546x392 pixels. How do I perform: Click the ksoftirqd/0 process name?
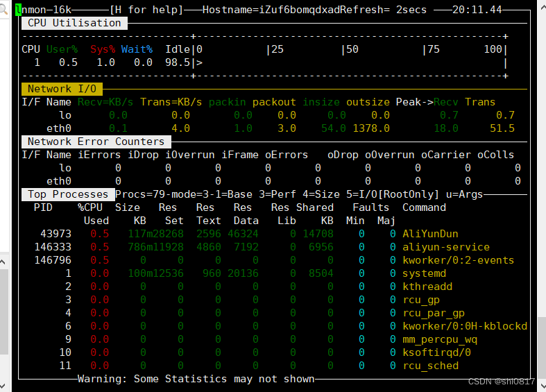tap(436, 352)
